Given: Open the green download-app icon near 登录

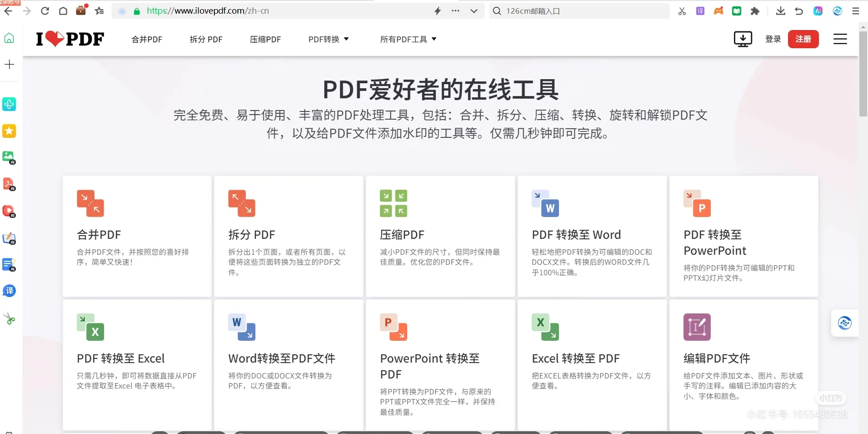Looking at the screenshot, I should pos(743,39).
